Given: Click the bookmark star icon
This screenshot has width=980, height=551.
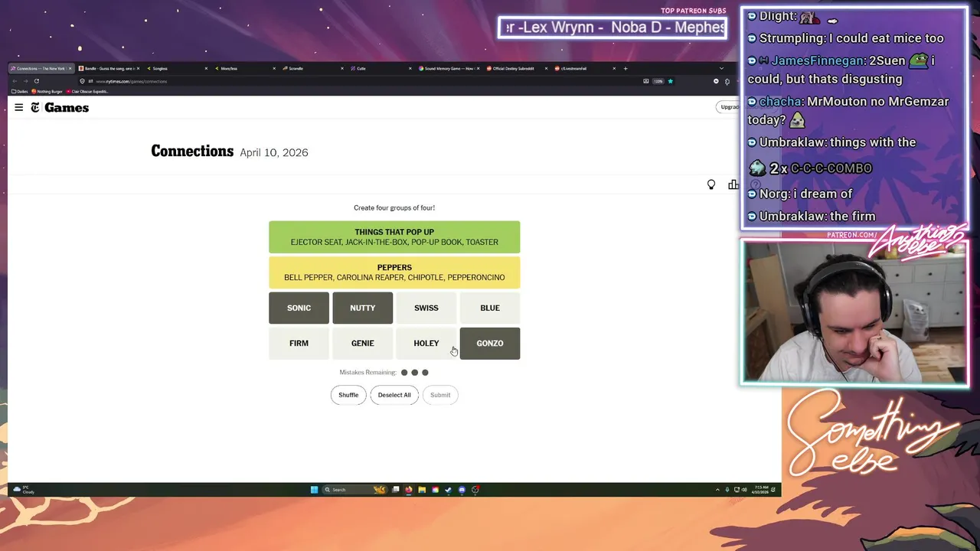Looking at the screenshot, I should tap(670, 81).
